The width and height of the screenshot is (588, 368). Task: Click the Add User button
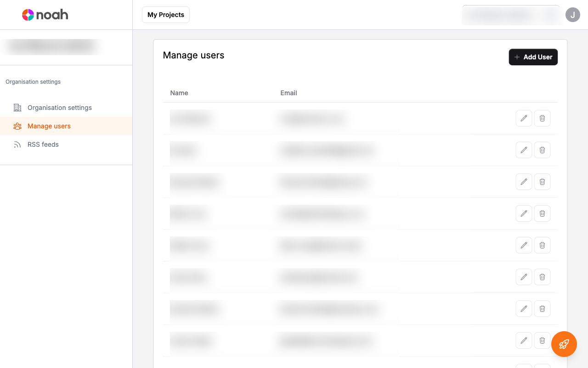tap(533, 57)
